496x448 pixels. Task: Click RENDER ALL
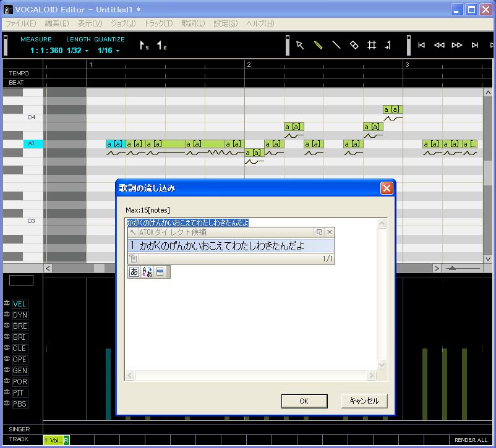click(x=471, y=440)
